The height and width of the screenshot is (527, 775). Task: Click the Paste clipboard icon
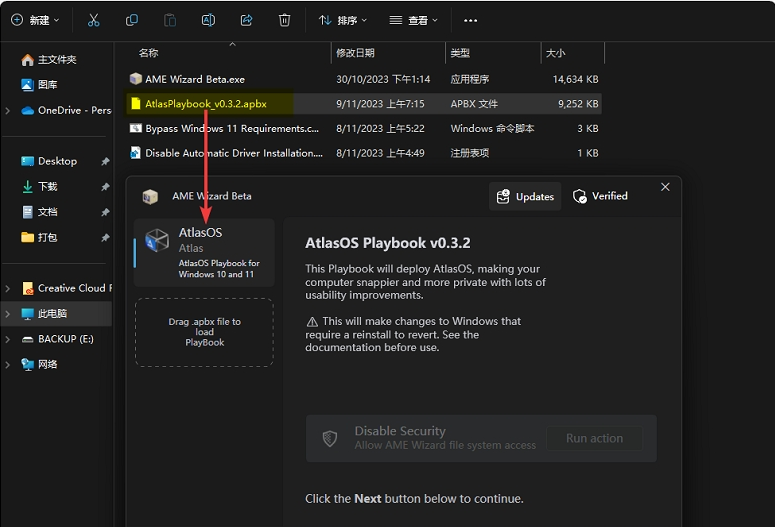tap(170, 20)
